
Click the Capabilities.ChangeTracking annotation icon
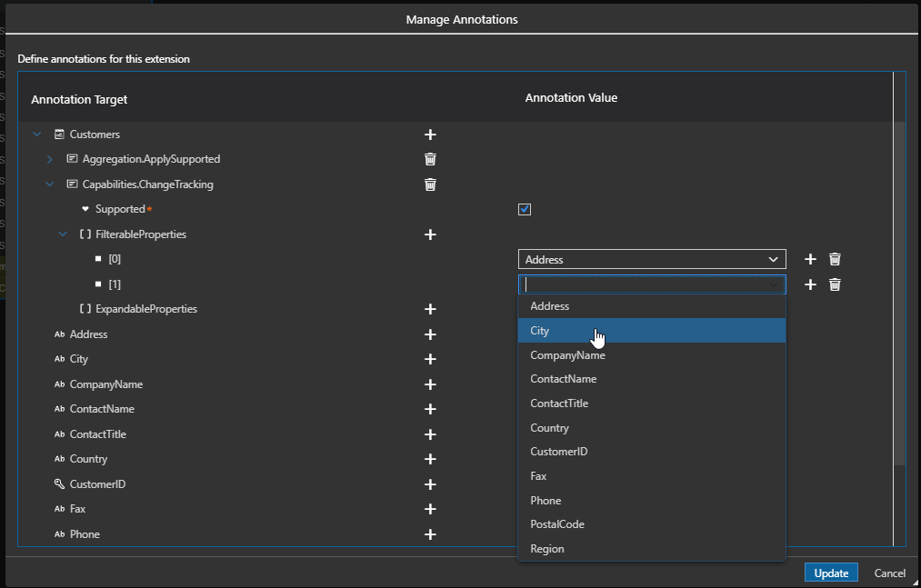[72, 184]
